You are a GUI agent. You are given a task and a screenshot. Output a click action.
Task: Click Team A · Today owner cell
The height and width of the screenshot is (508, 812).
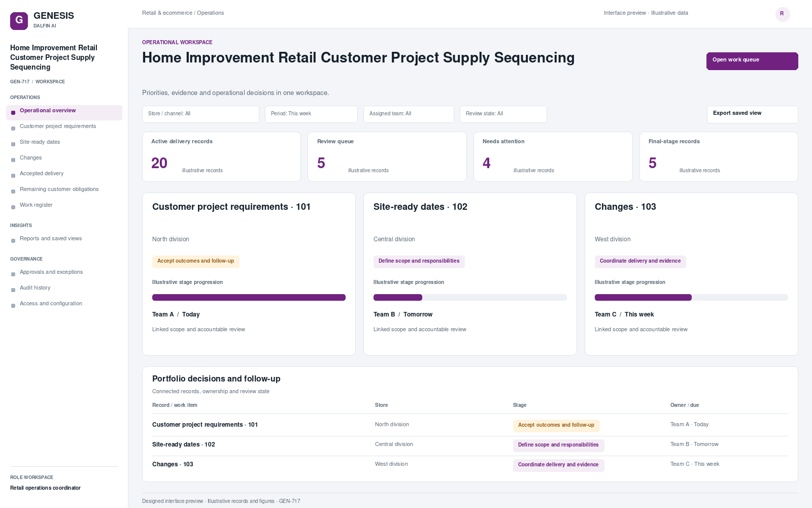690,425
